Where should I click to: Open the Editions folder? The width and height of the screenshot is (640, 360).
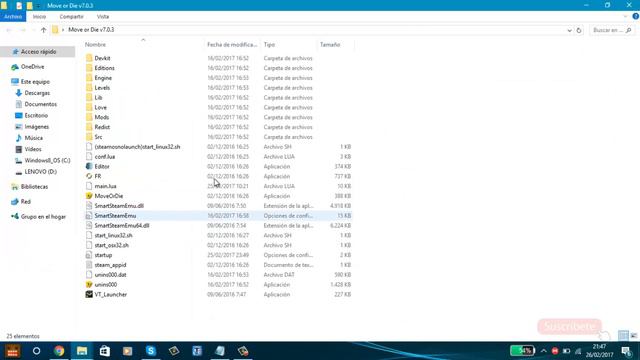[104, 68]
